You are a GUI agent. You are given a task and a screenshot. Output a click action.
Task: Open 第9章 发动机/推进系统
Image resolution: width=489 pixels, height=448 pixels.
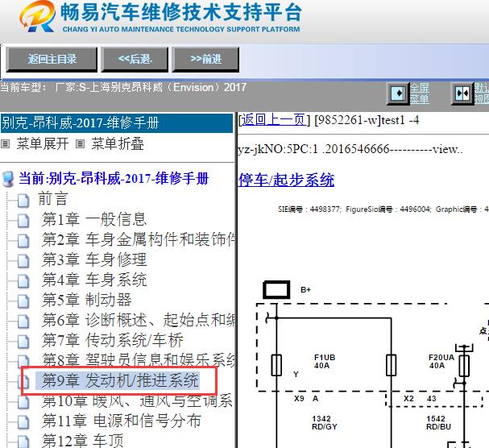tap(120, 380)
